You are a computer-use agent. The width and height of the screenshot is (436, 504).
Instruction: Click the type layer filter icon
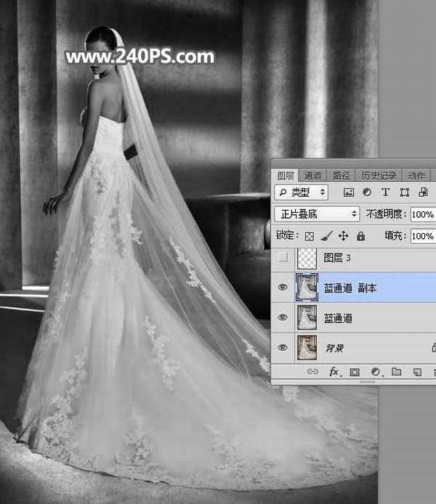point(385,192)
